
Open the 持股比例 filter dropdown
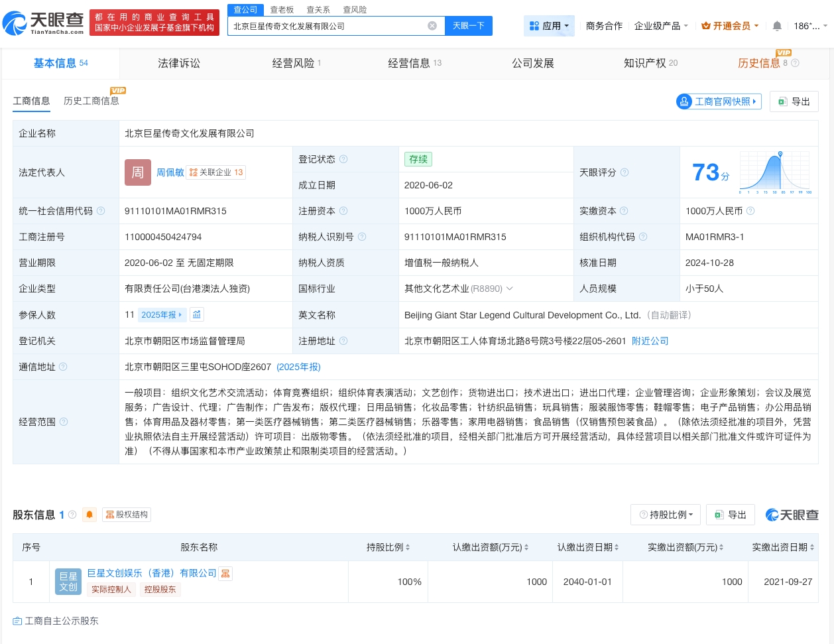coord(666,515)
